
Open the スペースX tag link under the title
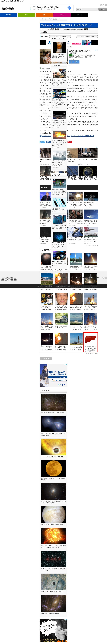tap(74, 29)
